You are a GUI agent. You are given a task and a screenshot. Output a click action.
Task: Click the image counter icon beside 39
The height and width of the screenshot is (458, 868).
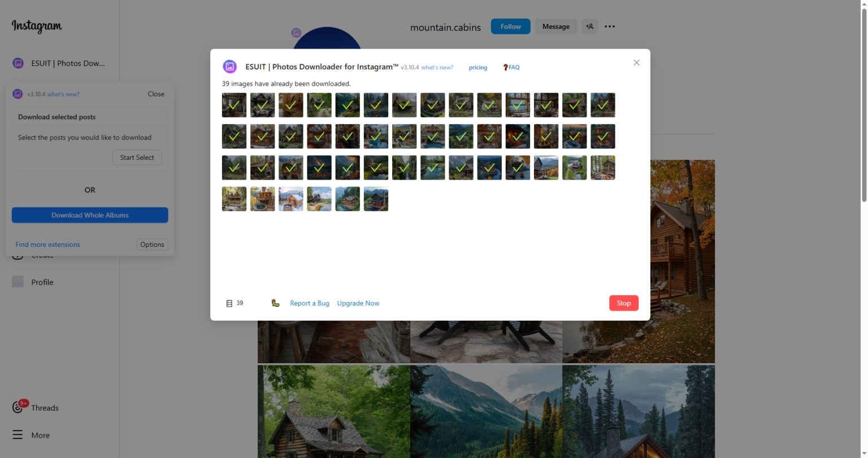[x=229, y=303]
